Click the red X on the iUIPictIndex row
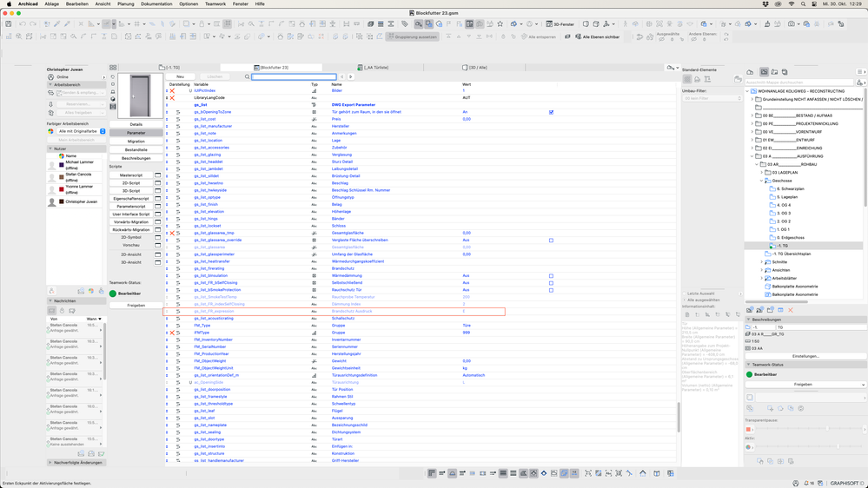 coord(172,90)
